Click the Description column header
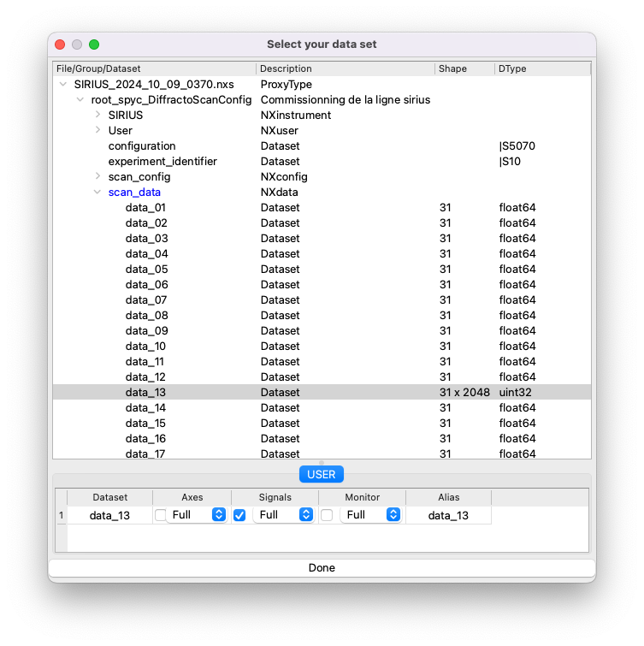 (x=345, y=68)
